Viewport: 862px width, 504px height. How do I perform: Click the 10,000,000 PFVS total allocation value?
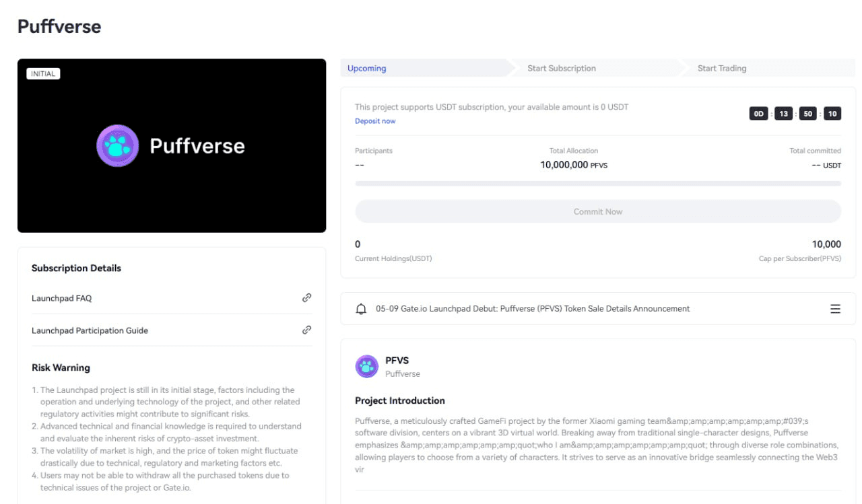[x=574, y=165]
